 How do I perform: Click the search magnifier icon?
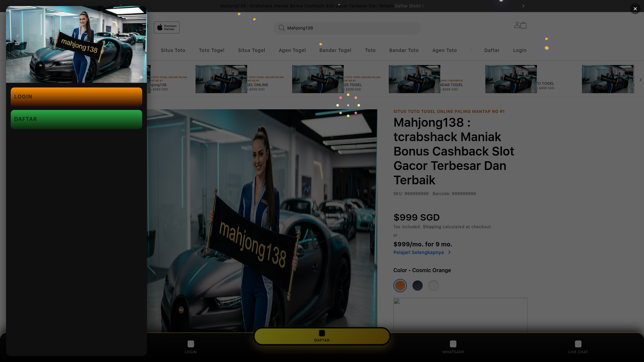[x=282, y=28]
